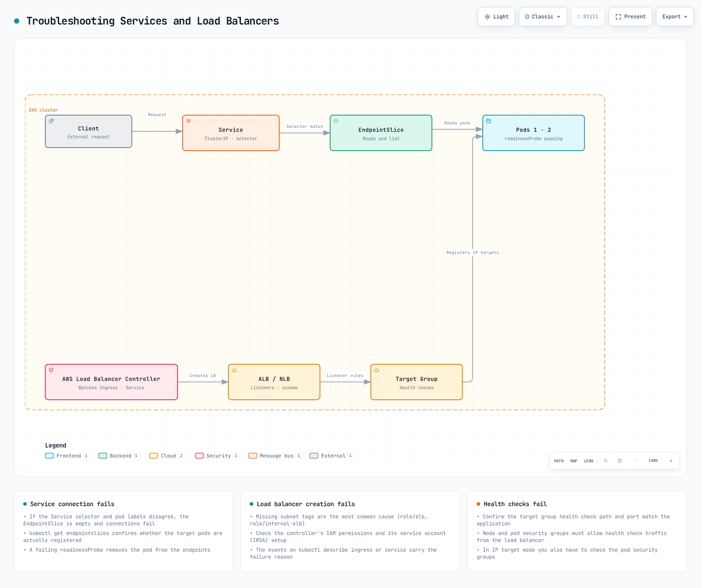Click the 'Registers IP targets' edge label

pos(473,253)
